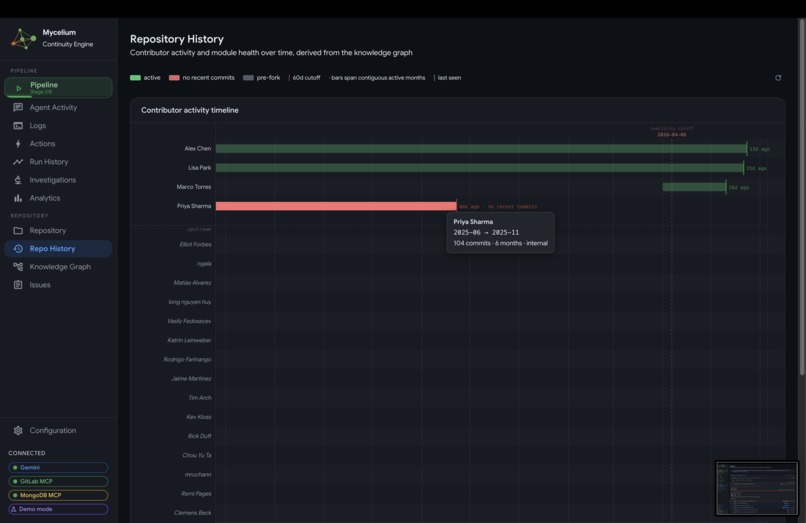Click Priya Sharma's red activity bar
The image size is (806, 523).
[336, 206]
